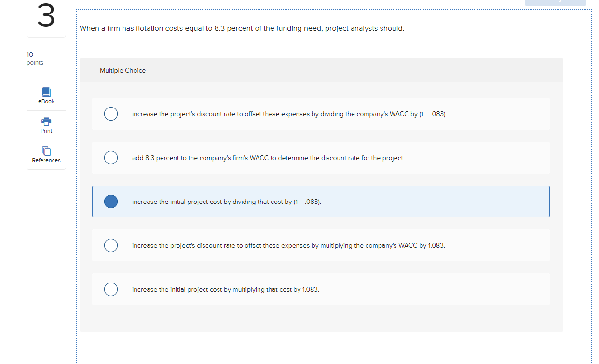Click answer text 'increase the initial project cost by multiplying'
The image size is (599, 364).
[198, 289]
